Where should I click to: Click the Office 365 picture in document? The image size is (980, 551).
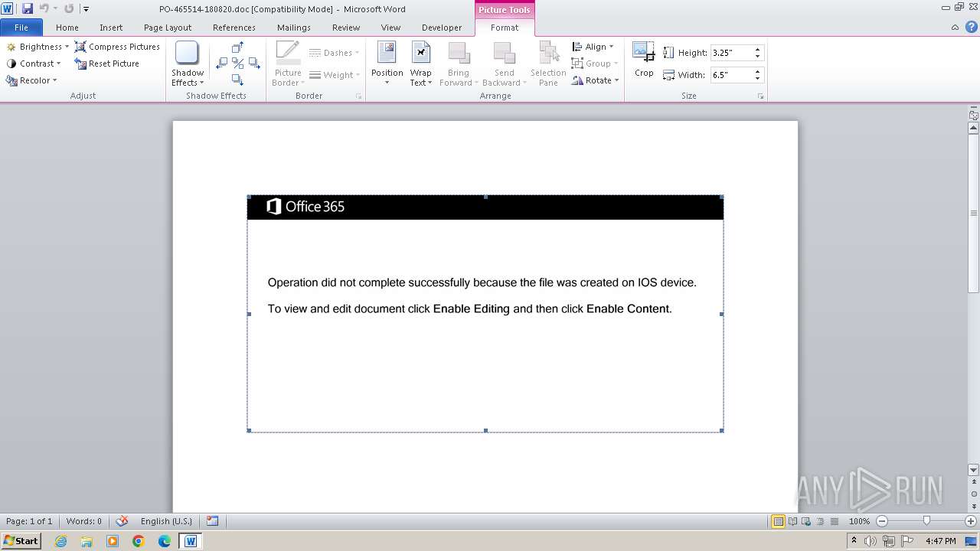point(485,314)
